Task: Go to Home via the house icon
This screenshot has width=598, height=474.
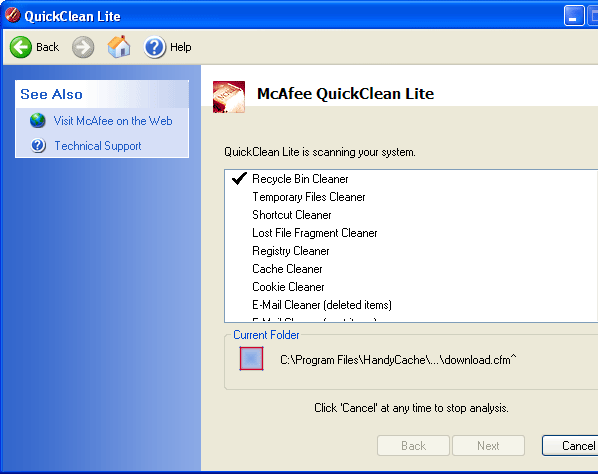Action: [x=119, y=47]
